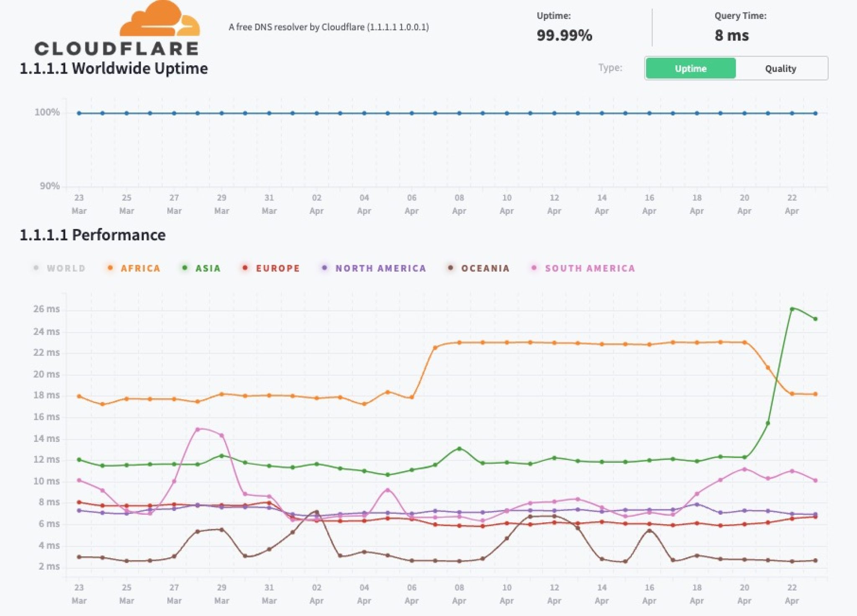The image size is (857, 616).
Task: Select the Uptime view tab
Action: pyautogui.click(x=690, y=69)
